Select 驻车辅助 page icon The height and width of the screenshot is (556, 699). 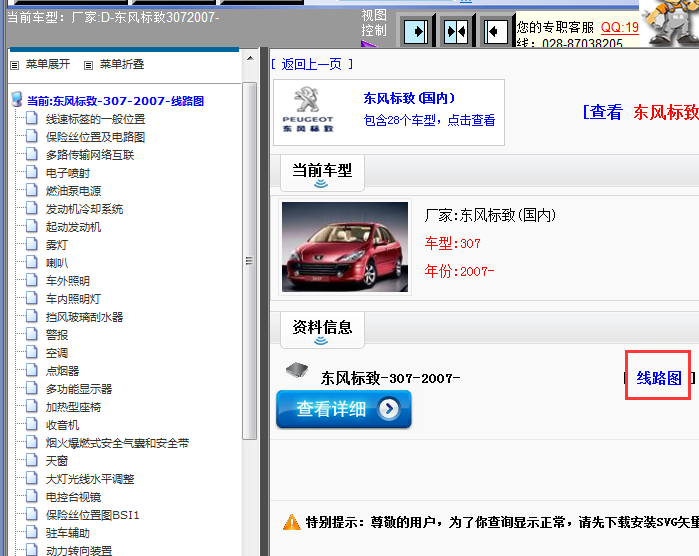pyautogui.click(x=32, y=532)
